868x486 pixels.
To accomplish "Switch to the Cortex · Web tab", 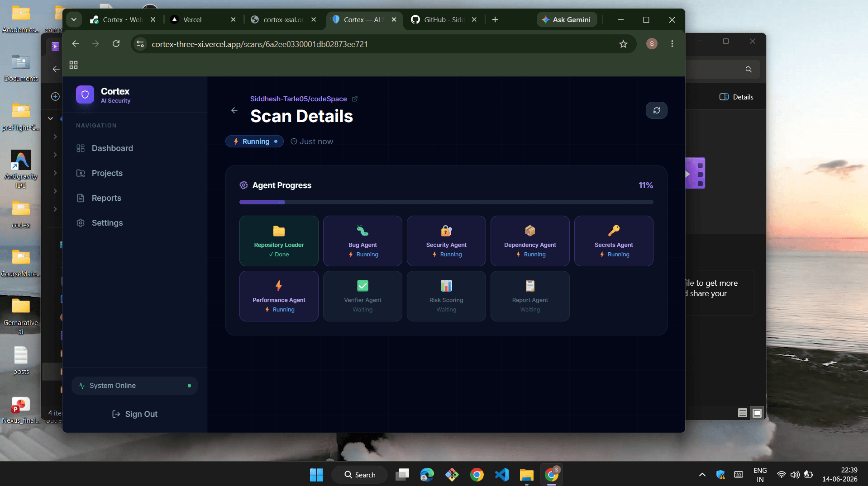I will 122,19.
